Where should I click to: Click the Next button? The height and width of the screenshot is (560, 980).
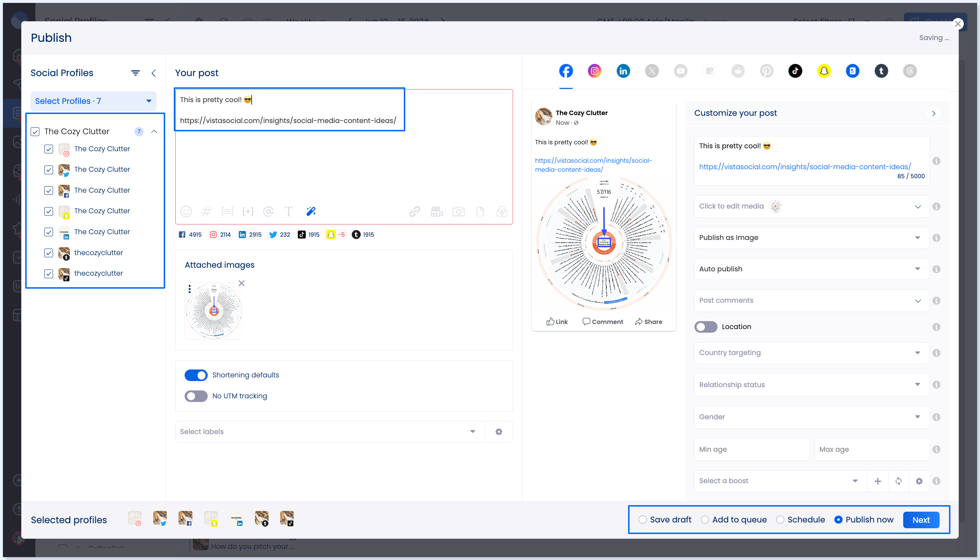pos(921,520)
